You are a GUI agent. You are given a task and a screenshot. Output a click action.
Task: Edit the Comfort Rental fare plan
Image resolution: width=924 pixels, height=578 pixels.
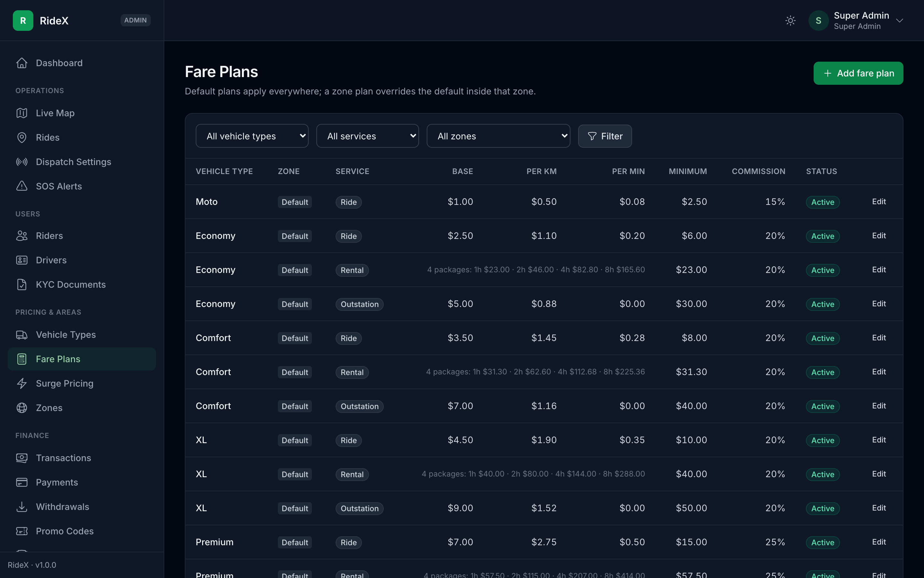click(879, 372)
